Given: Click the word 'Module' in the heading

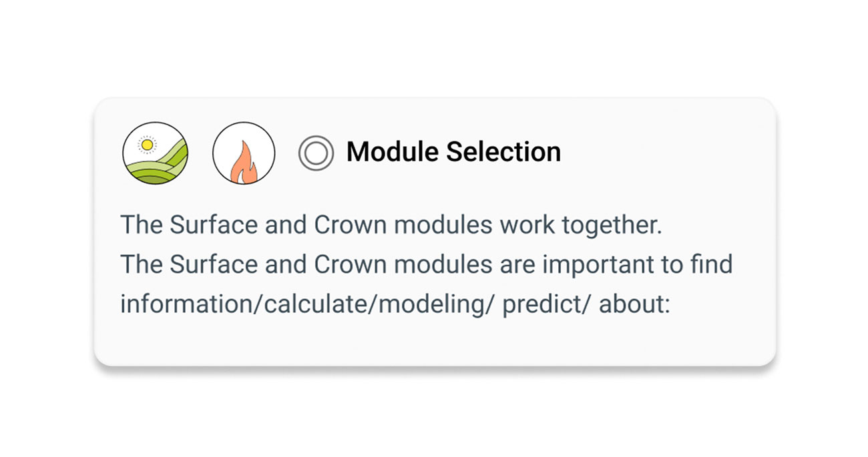Looking at the screenshot, I should point(393,152).
